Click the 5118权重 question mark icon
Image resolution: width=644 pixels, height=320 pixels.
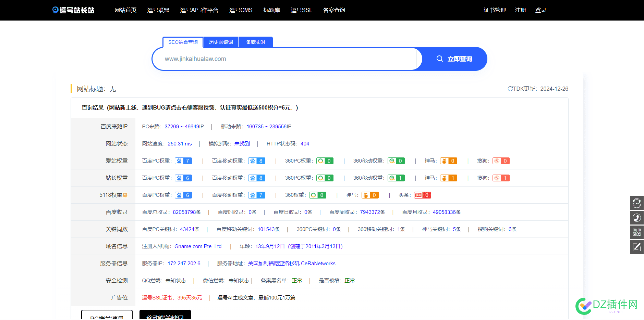tap(125, 195)
